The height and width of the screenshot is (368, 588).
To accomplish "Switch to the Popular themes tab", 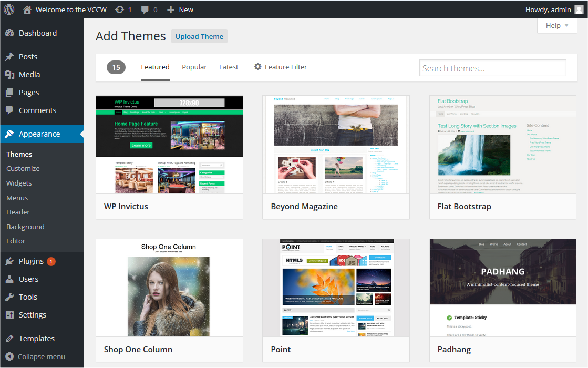I will pyautogui.click(x=194, y=67).
